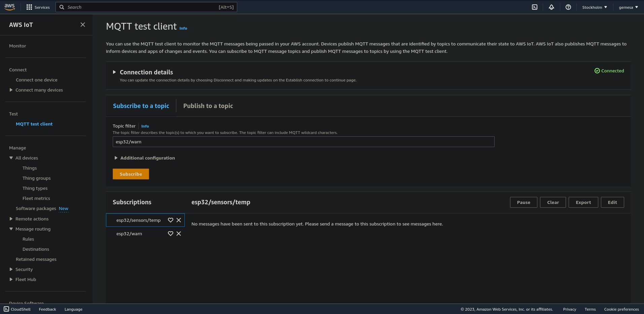The width and height of the screenshot is (644, 314).
Task: Clear the subscription messages
Action: point(553,202)
